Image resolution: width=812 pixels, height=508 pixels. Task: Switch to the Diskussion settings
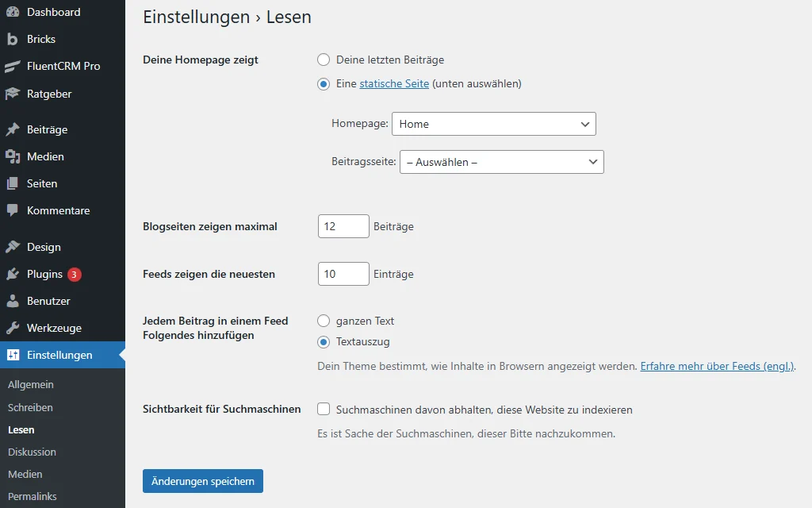[x=32, y=452]
